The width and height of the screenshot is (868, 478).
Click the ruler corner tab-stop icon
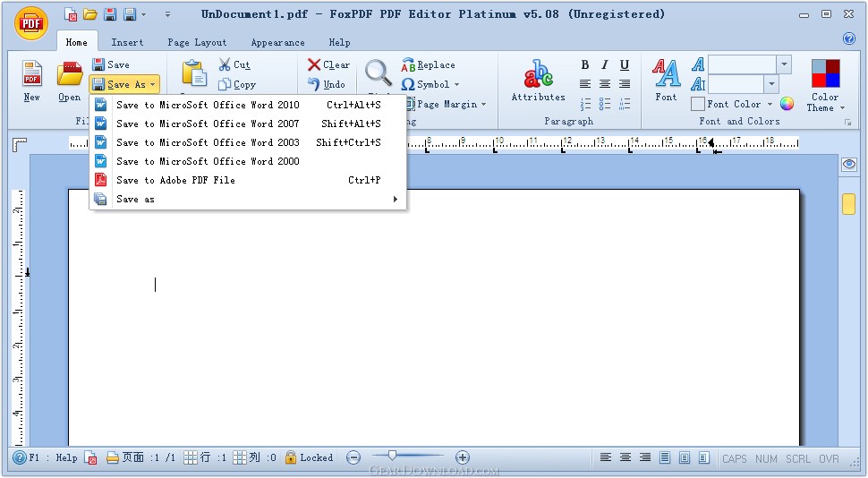pos(20,145)
